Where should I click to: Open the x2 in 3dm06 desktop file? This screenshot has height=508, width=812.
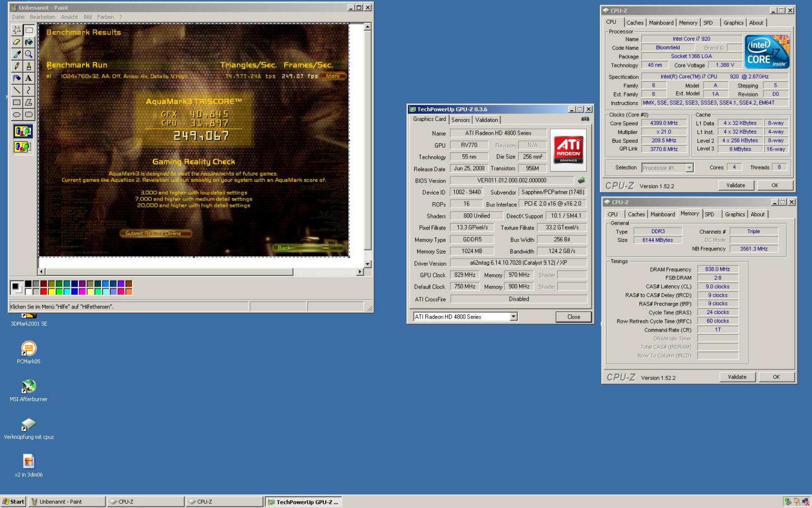pyautogui.click(x=28, y=465)
